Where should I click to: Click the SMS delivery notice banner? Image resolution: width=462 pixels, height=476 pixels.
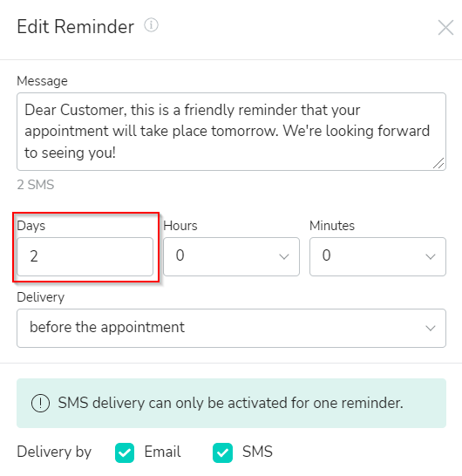click(x=231, y=403)
